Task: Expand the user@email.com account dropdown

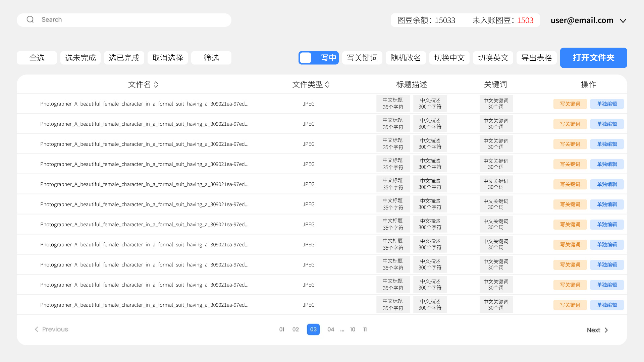Action: click(623, 21)
